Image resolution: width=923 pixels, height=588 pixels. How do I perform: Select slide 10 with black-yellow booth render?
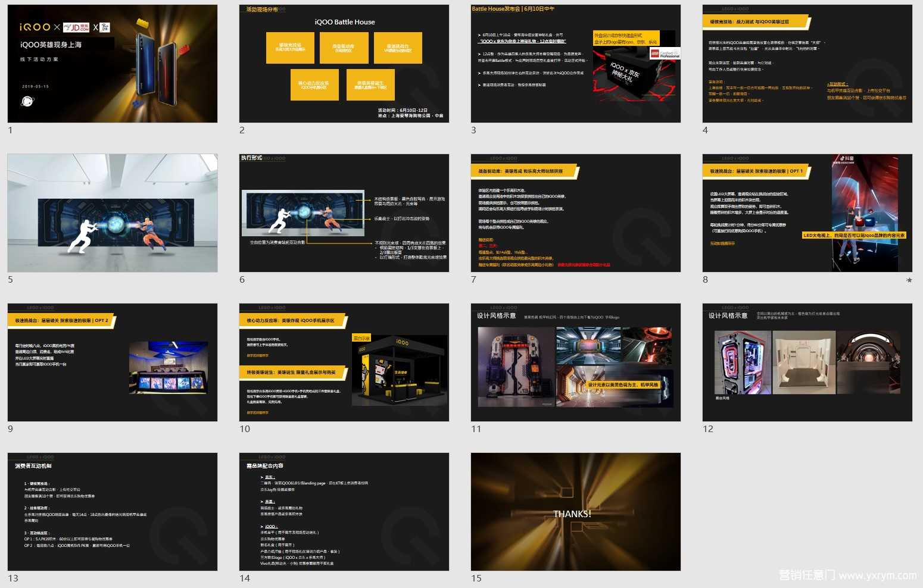(344, 362)
